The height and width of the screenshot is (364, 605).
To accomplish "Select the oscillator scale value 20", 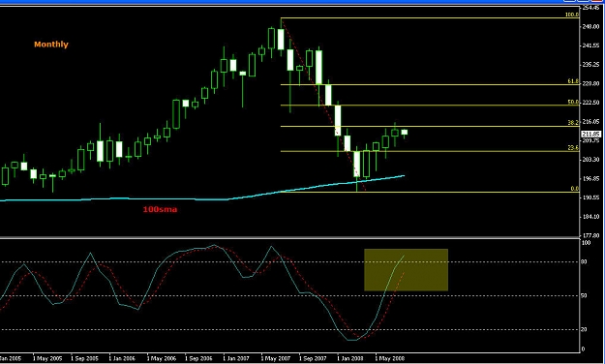I will point(584,329).
